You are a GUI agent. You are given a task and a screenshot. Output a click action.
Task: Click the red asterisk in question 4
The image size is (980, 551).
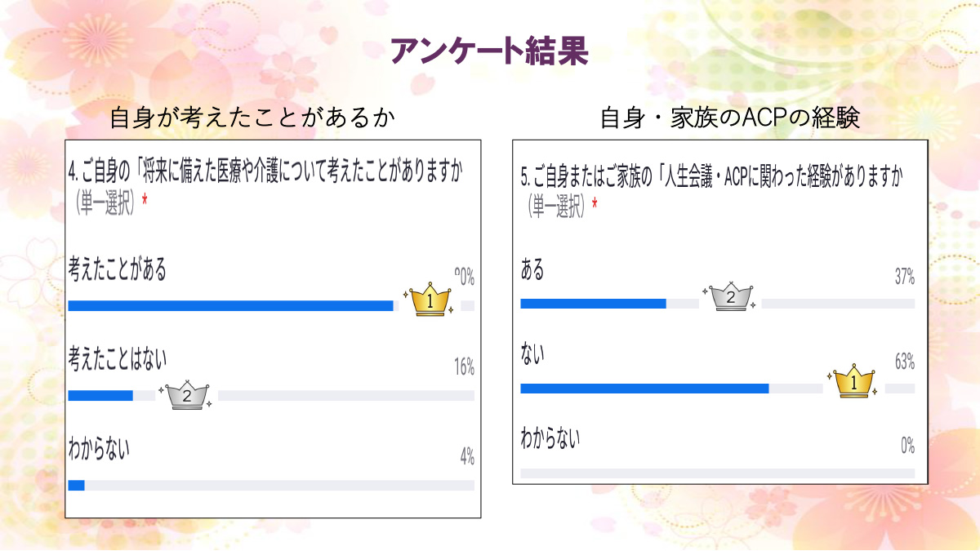click(x=145, y=201)
